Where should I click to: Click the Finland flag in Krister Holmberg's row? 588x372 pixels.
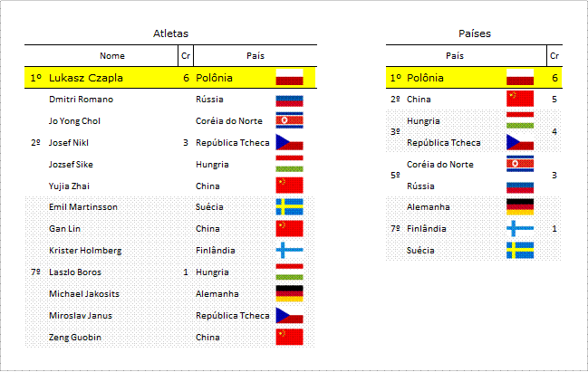click(290, 250)
